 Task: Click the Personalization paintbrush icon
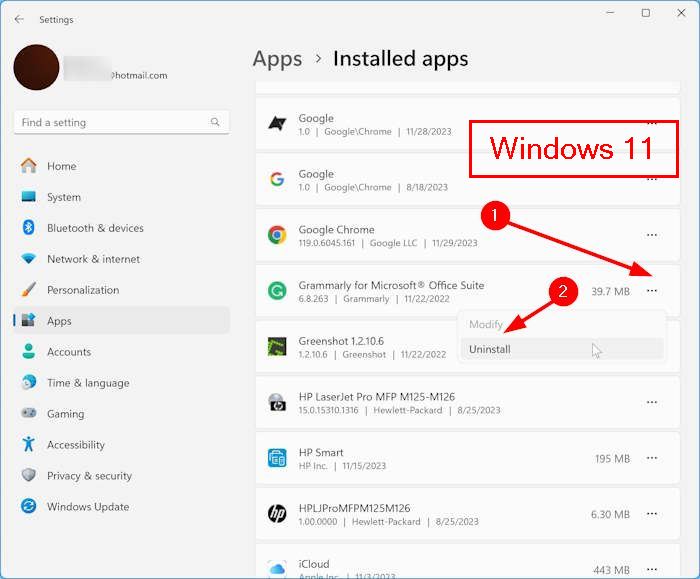click(x=29, y=289)
